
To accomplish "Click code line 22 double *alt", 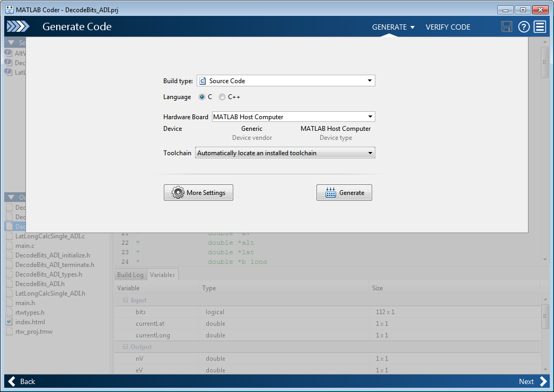I will [x=231, y=243].
